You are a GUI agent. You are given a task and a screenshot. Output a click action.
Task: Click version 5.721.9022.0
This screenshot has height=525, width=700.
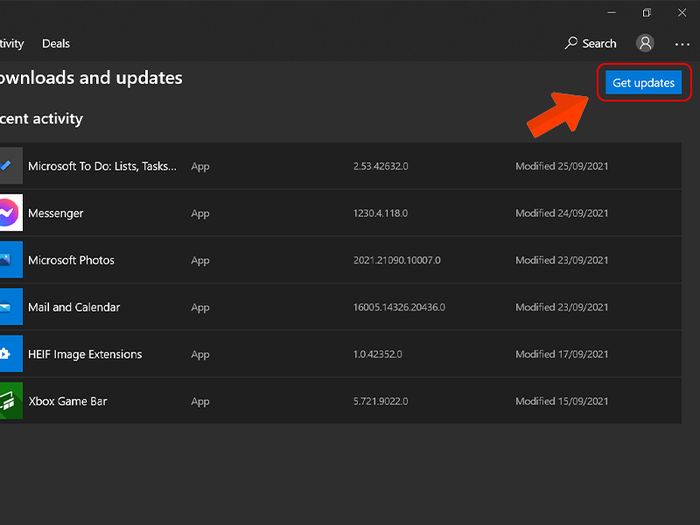381,401
